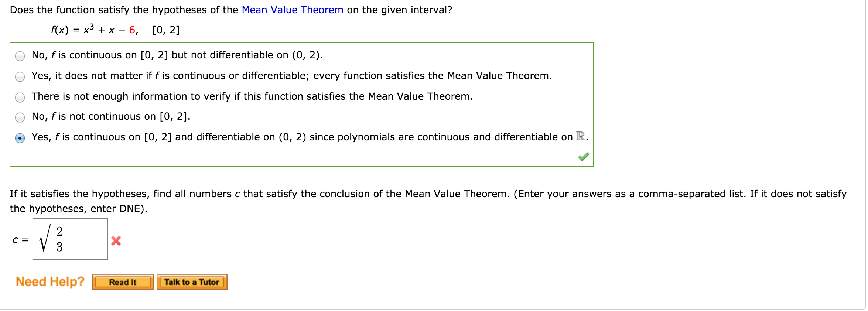Click the Need Help? label
The height and width of the screenshot is (311, 868).
tap(50, 281)
